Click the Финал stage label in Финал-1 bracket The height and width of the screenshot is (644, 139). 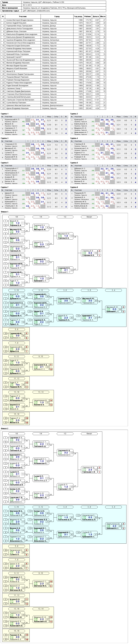89,217
